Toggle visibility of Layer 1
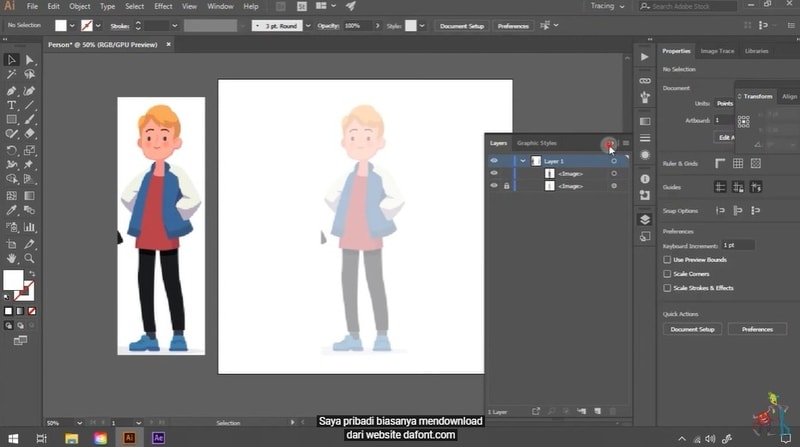This screenshot has height=447, width=800. (494, 160)
